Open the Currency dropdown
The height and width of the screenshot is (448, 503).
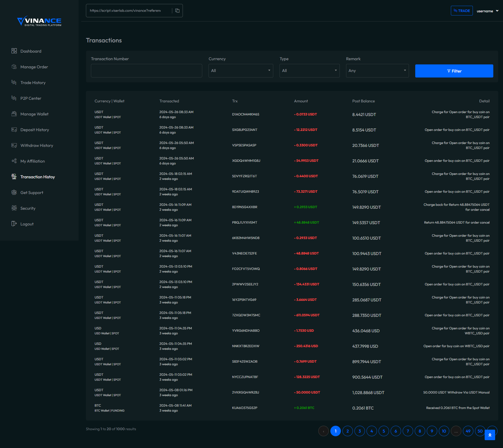(240, 71)
